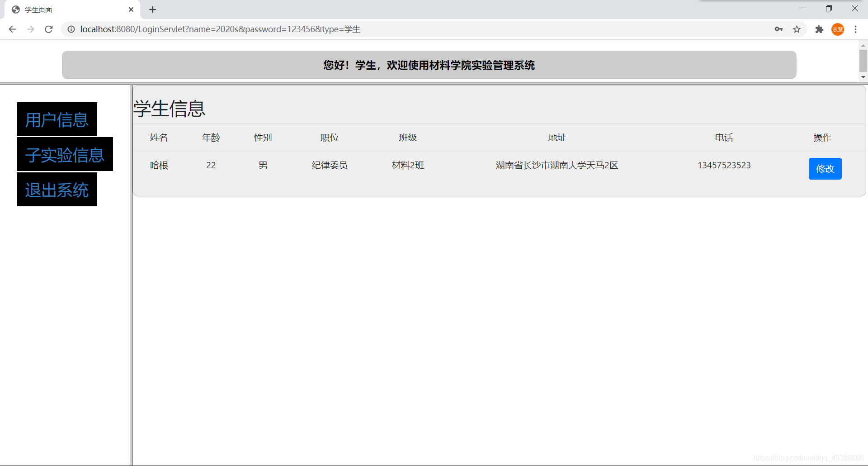Open 子实验信息 in the sidebar
Viewport: 868px width, 466px height.
tap(65, 154)
